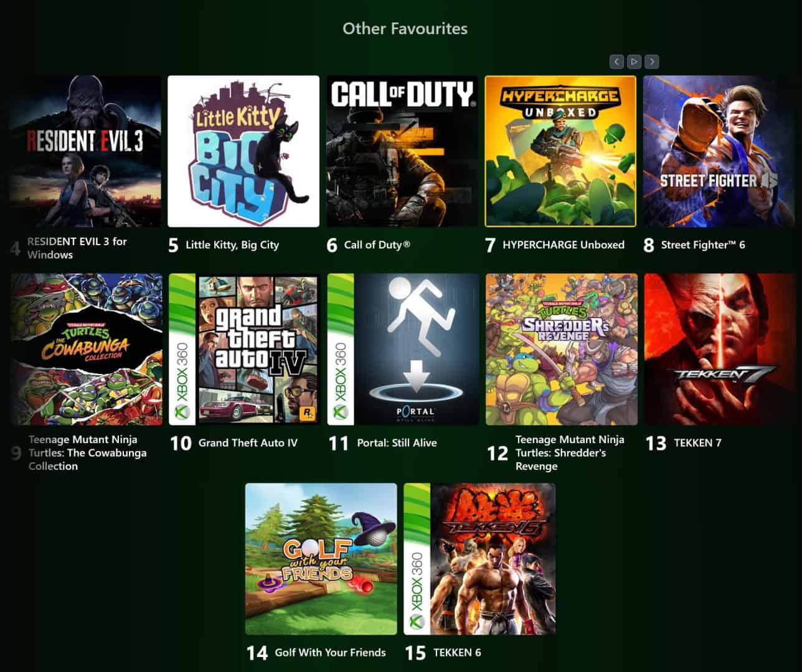Open the Grand Theft Auto IV cover

245,349
